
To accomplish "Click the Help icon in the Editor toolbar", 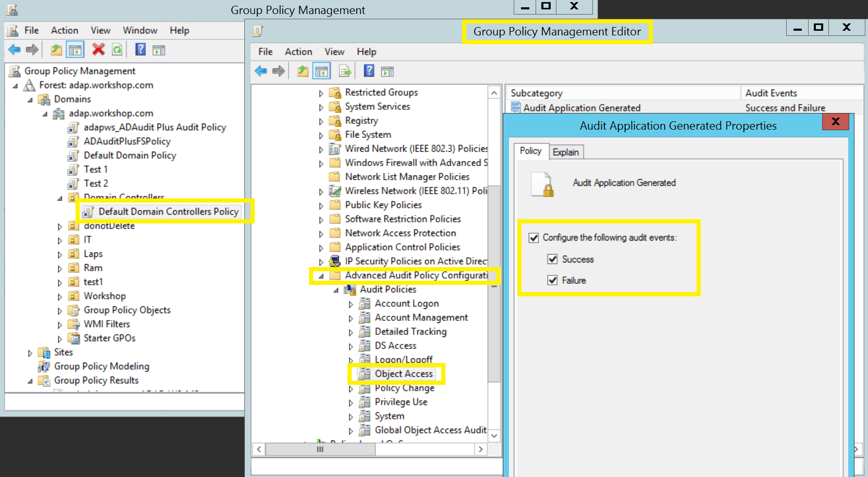I will [369, 71].
